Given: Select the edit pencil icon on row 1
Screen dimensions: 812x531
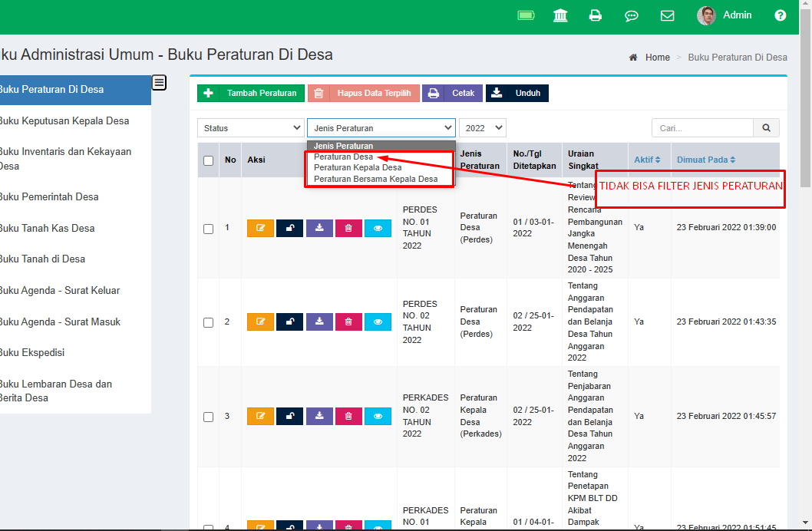Looking at the screenshot, I should 260,228.
